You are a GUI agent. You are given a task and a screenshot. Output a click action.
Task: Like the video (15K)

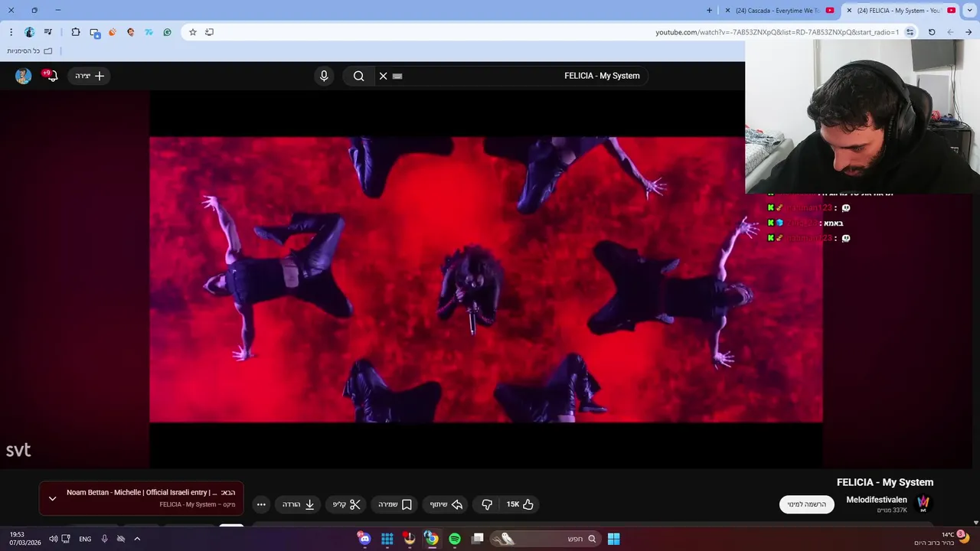coord(520,504)
